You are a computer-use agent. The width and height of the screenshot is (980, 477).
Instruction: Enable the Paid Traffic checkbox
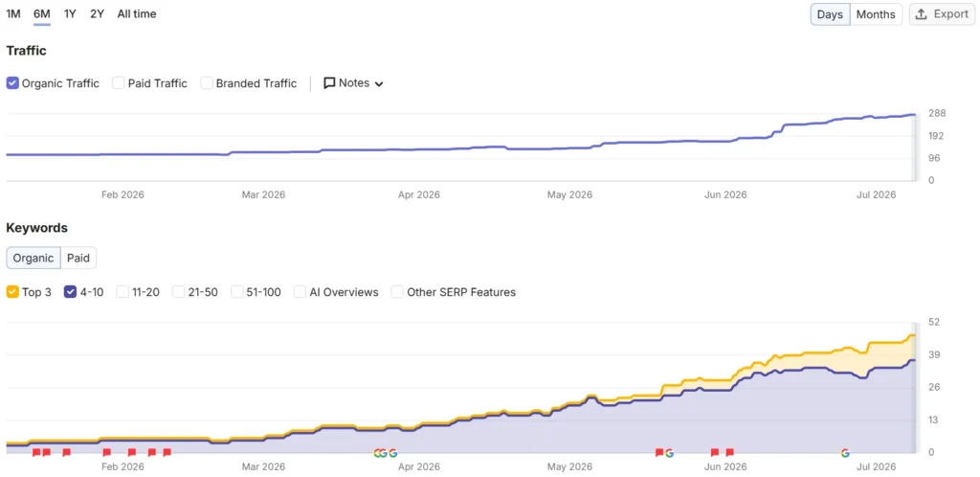click(118, 83)
